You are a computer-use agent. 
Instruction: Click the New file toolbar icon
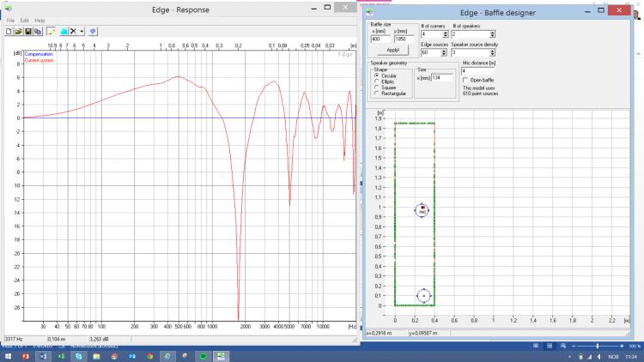(9, 31)
